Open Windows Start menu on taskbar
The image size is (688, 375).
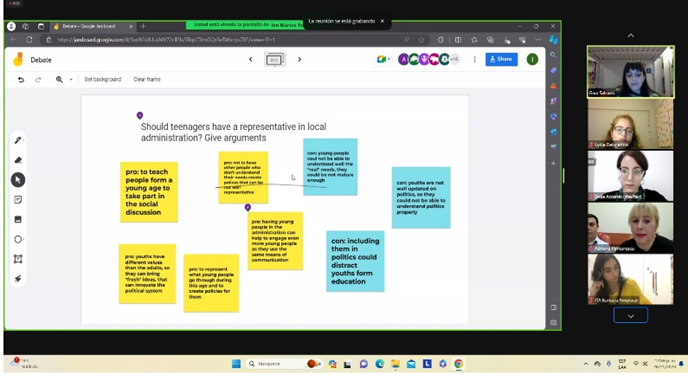click(x=236, y=364)
